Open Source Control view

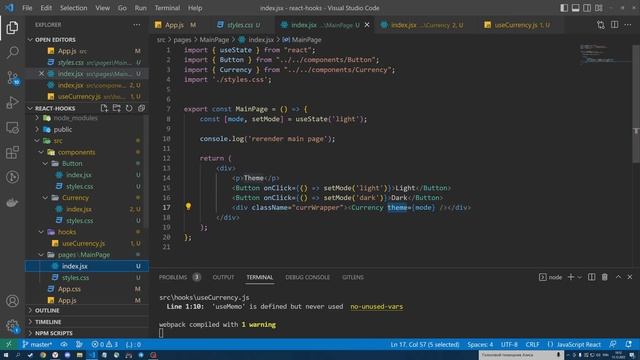[x=12, y=78]
